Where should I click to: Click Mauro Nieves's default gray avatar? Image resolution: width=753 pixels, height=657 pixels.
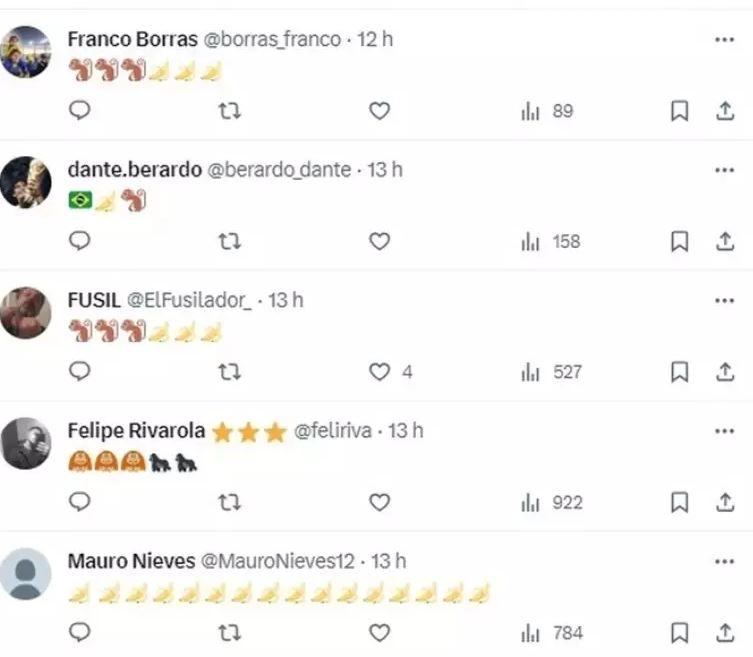(x=26, y=573)
